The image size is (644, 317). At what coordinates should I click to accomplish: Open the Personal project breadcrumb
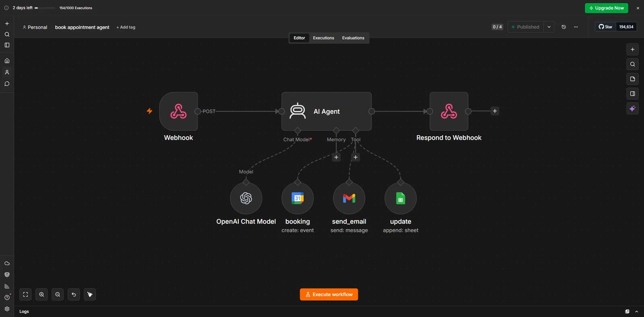pyautogui.click(x=35, y=27)
